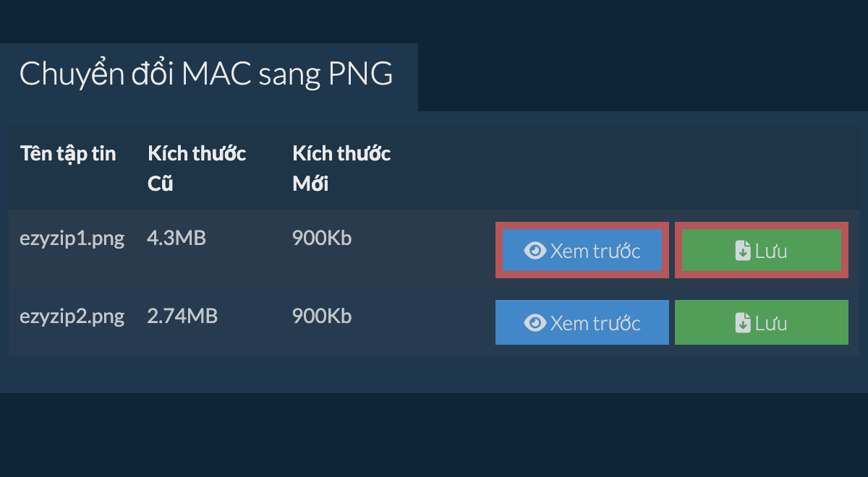This screenshot has height=477, width=868.
Task: Click 'Kích thước' text above the word Mới
Action: click(341, 153)
